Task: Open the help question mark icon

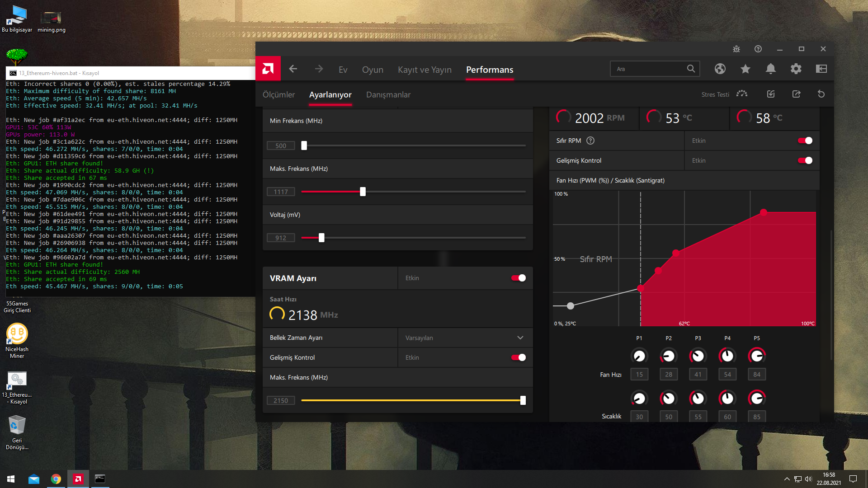Action: (x=758, y=49)
